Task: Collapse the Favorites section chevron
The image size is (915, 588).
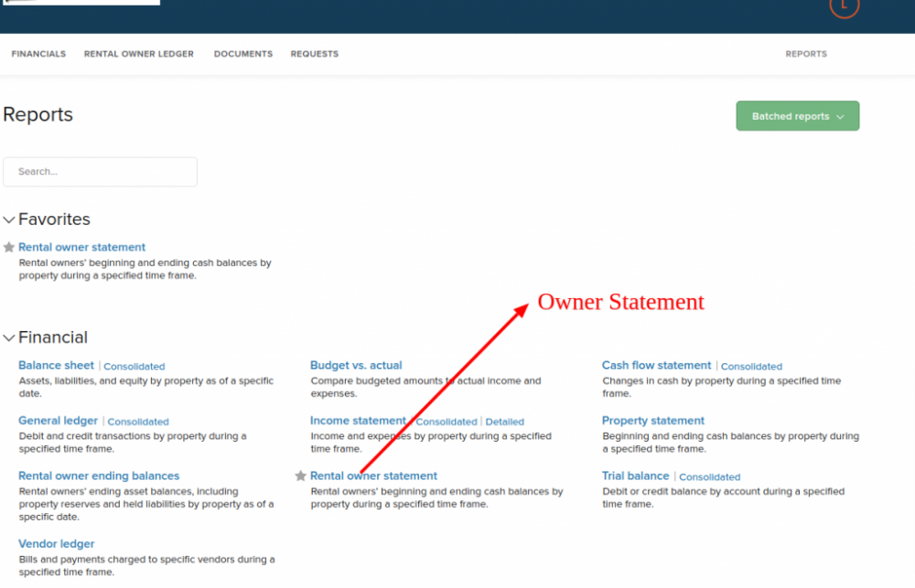Action: 9,219
